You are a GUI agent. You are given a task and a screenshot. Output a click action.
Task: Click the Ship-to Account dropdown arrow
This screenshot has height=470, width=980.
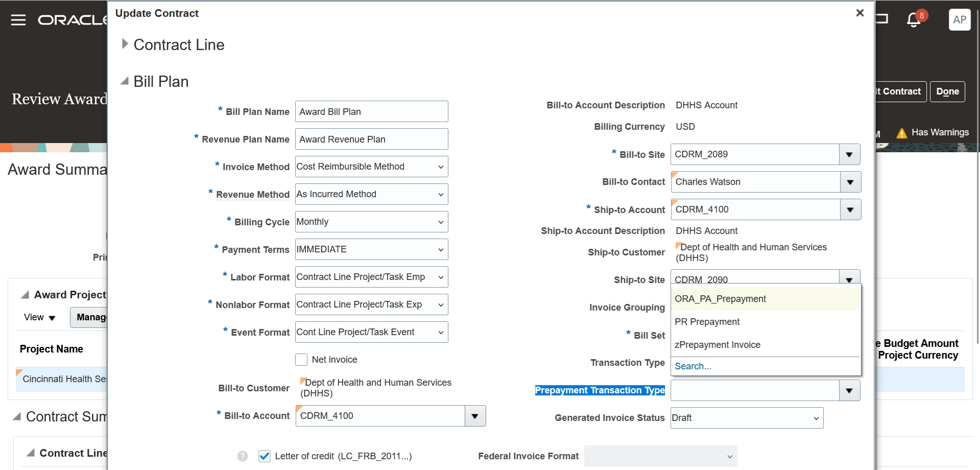pos(850,209)
